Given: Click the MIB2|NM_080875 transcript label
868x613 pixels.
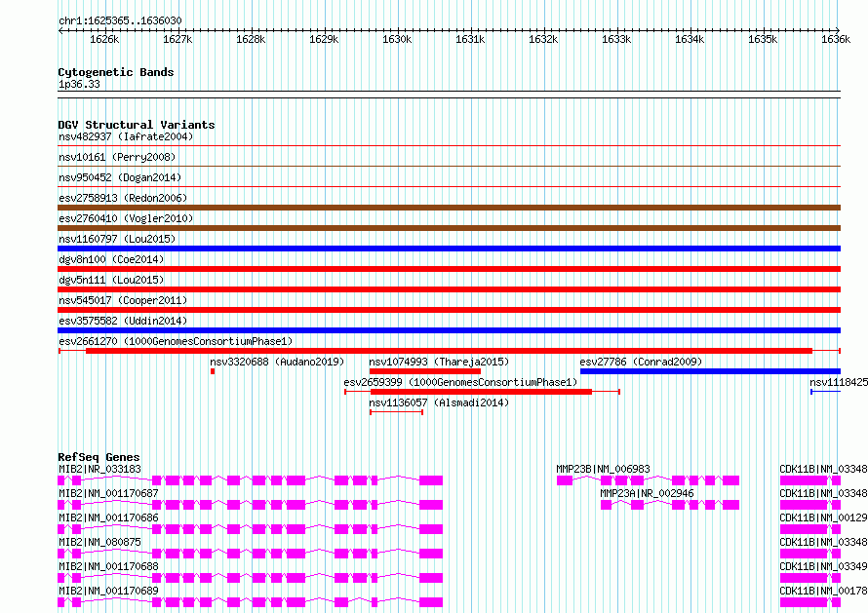Looking at the screenshot, I should pos(99,542).
